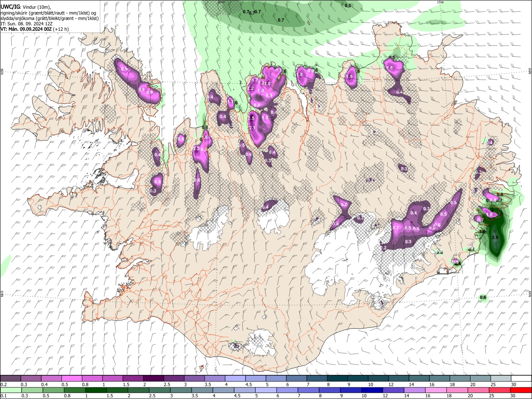This screenshot has height=399, width=532.
Task: Select the 'slydda/snjókoma' legend description line
Action: [x=49, y=18]
